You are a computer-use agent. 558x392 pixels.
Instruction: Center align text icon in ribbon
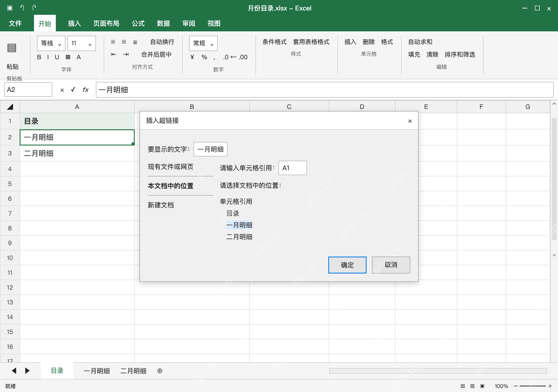[124, 42]
